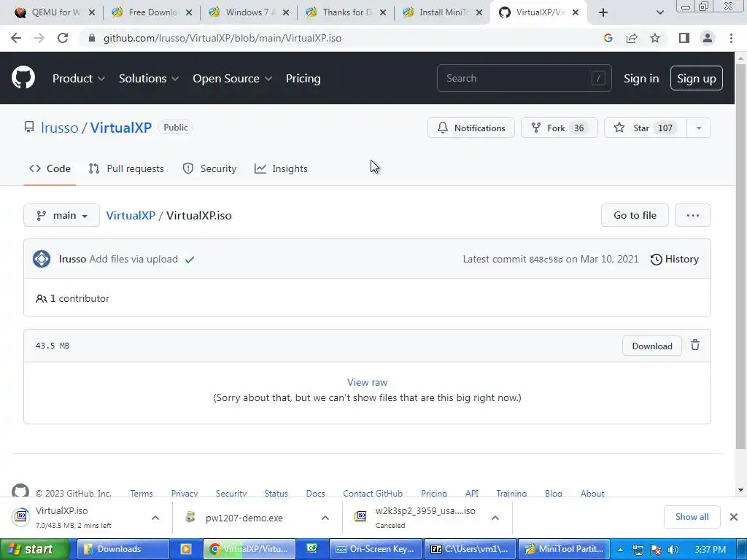This screenshot has width=747, height=560.
Task: Close the downloads bar with X
Action: tap(734, 517)
